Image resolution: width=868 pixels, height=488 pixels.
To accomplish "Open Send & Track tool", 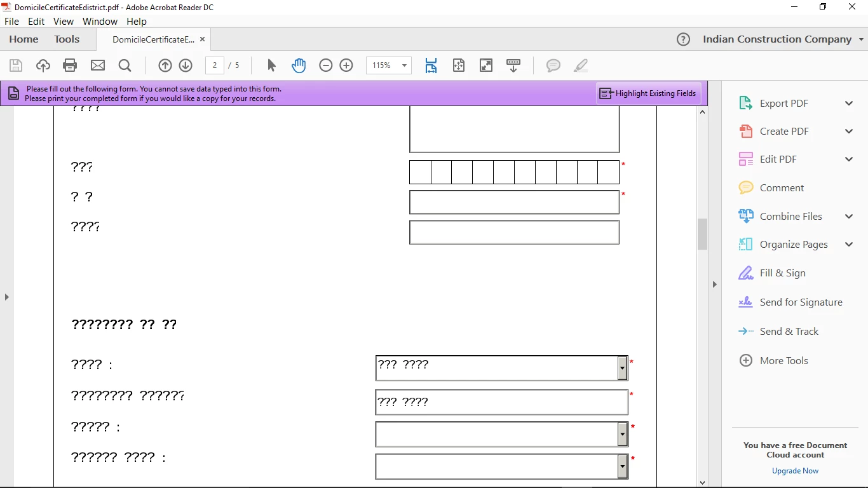I will pyautogui.click(x=789, y=332).
